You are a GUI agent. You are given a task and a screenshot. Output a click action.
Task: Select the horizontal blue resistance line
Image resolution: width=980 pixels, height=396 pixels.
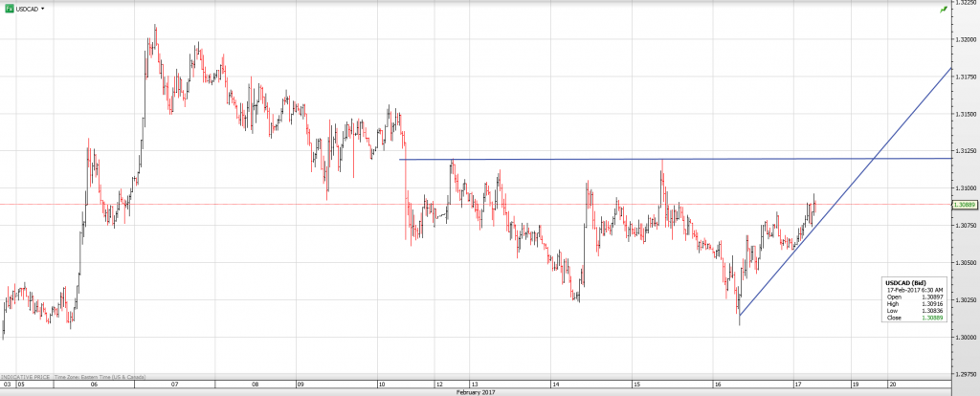coord(574,159)
